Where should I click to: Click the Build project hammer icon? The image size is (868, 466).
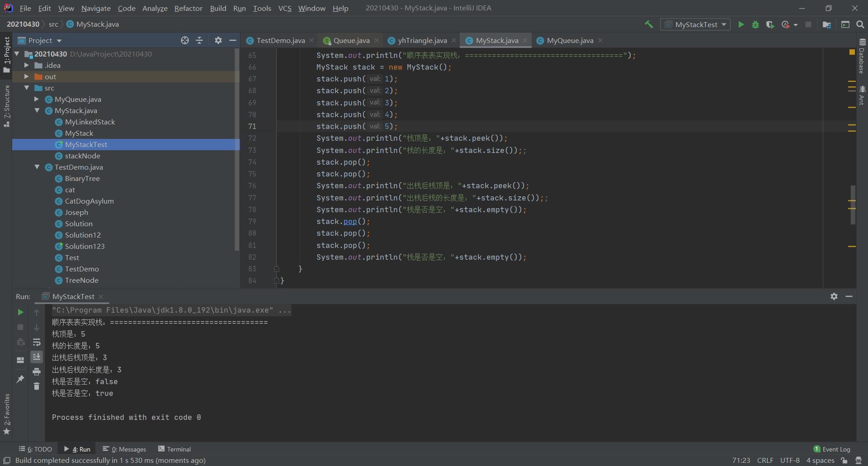point(649,24)
